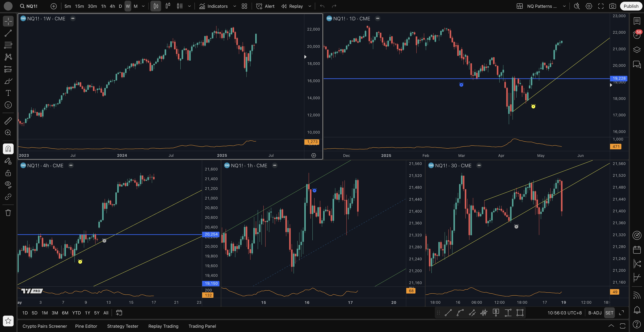Select the YTD date range
Screen dimensions: 644x332
[x=76, y=313]
